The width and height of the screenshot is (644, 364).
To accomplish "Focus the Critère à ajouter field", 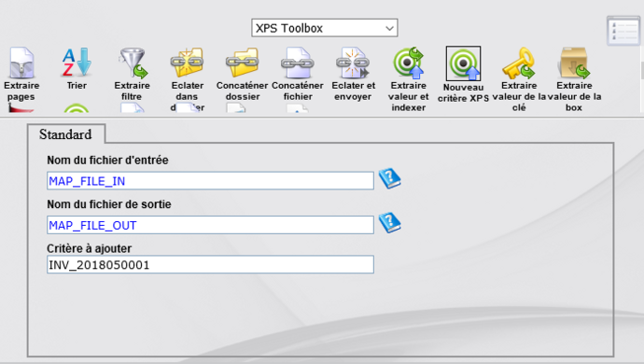I will click(210, 264).
